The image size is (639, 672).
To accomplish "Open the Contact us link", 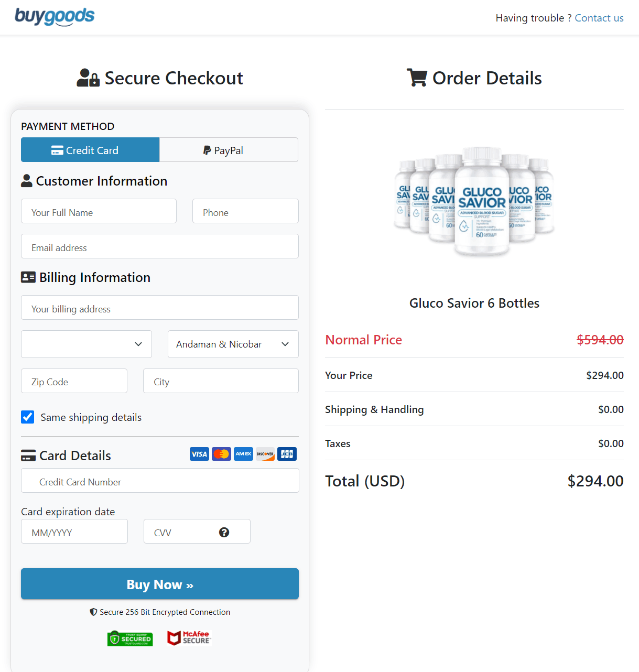I will tap(599, 17).
